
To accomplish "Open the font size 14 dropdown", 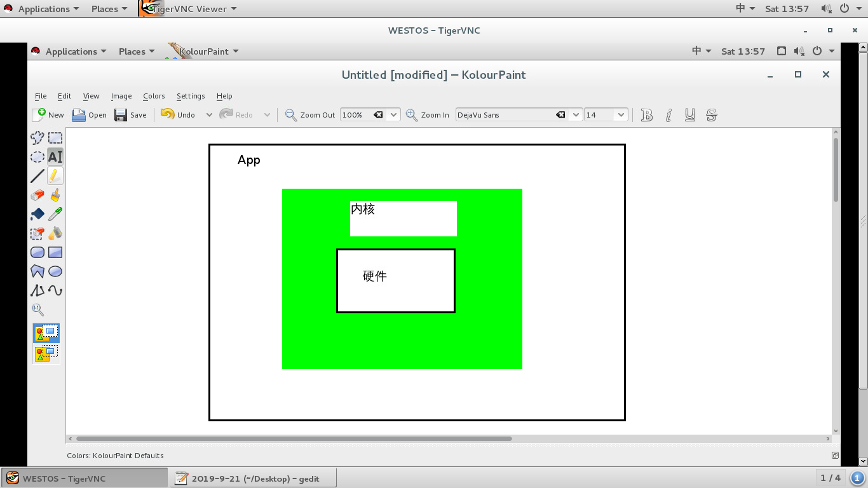I will [621, 115].
